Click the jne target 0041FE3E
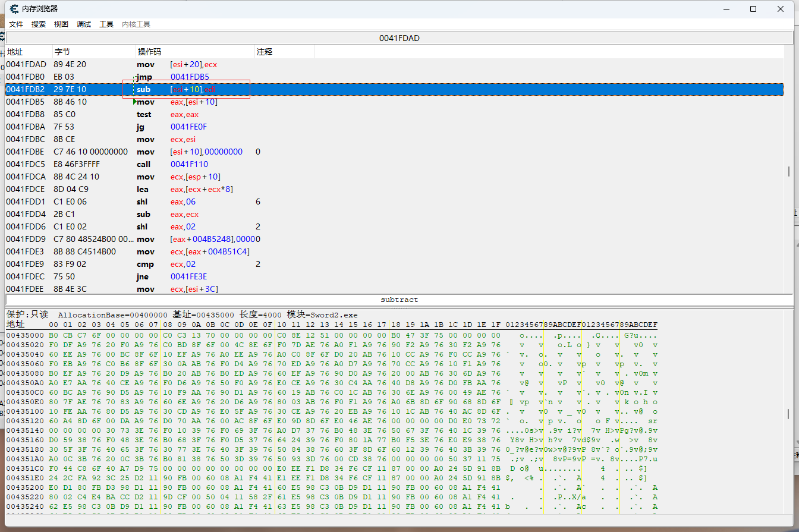Viewport: 799px width, 532px height. tap(188, 276)
